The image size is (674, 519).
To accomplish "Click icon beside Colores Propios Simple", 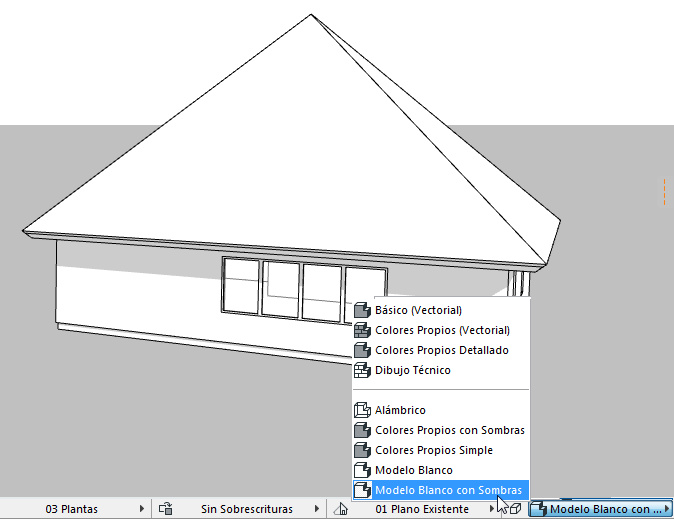I will point(362,450).
